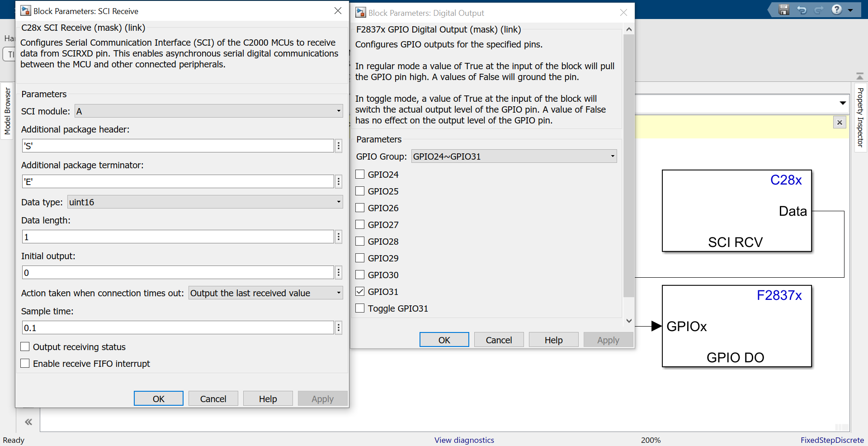The height and width of the screenshot is (446, 868).
Task: Open the ellipsis menu beside Additional package header
Action: pyautogui.click(x=338, y=146)
